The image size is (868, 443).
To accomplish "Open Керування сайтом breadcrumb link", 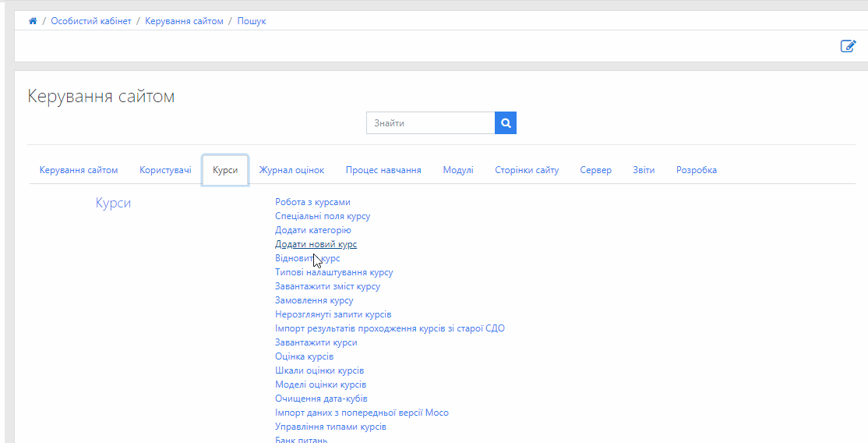I will 185,21.
